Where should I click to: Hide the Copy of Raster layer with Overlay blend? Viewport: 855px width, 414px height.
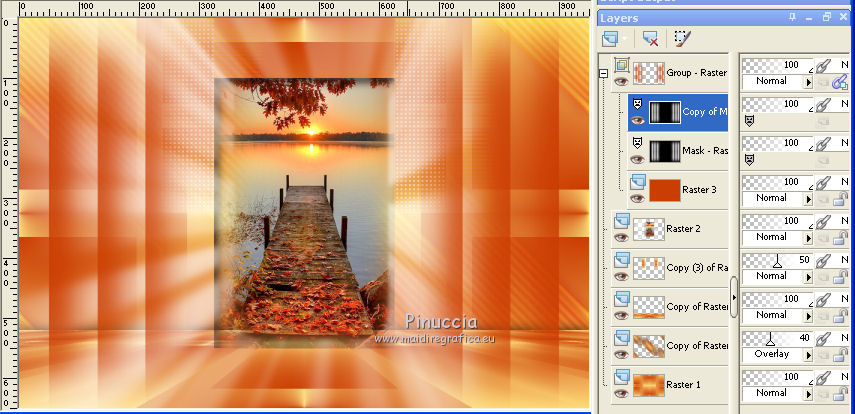(x=622, y=355)
